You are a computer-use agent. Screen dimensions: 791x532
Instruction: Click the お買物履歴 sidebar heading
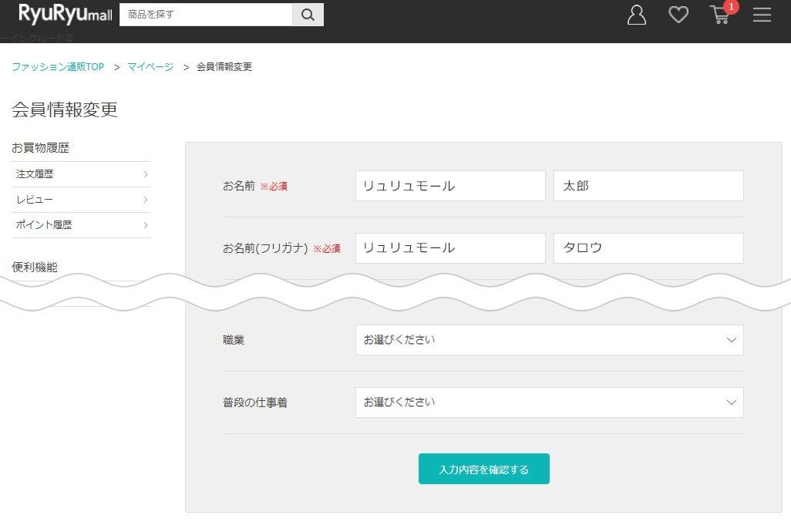pos(40,148)
